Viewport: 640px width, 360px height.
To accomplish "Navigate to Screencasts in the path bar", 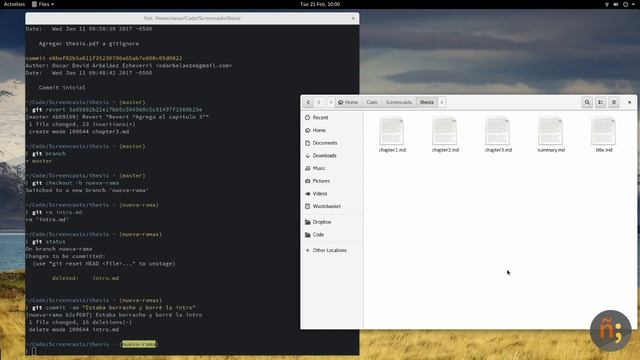I will 399,102.
